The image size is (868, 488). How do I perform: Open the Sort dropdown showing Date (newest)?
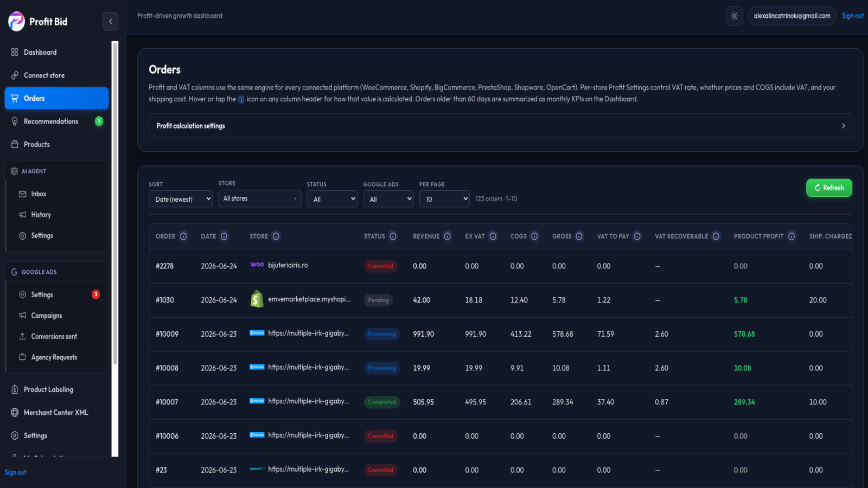point(181,199)
